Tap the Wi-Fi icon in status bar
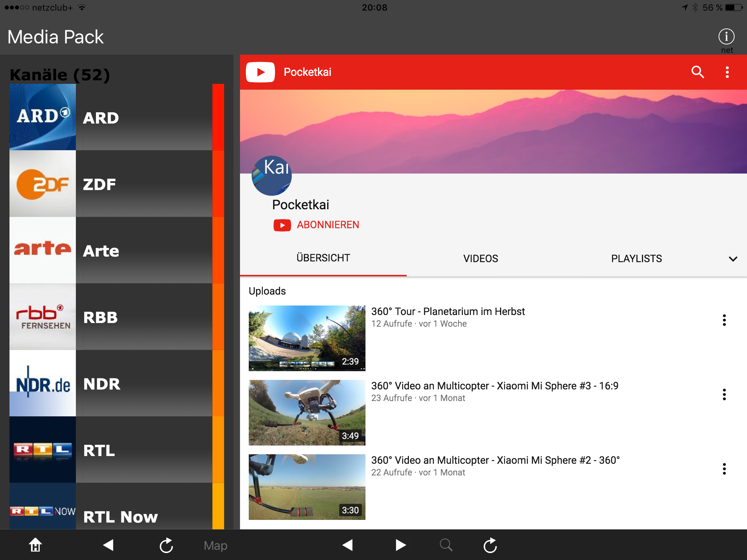 click(82, 7)
